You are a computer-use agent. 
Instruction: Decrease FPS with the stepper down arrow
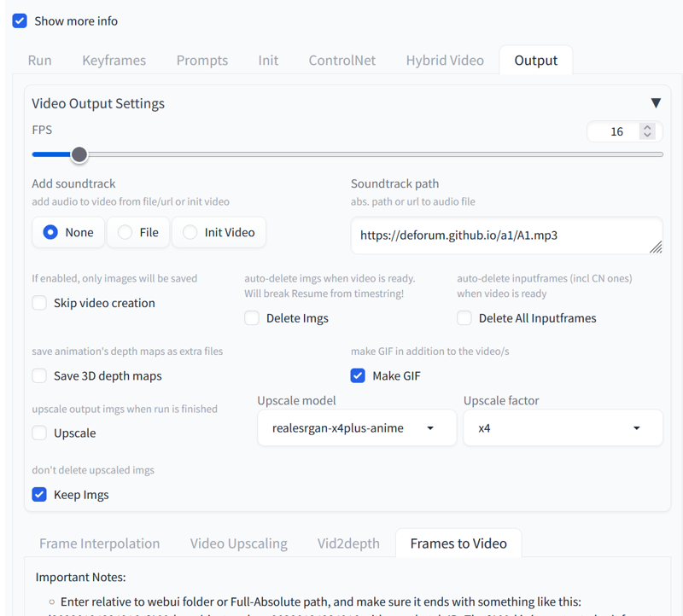[647, 135]
